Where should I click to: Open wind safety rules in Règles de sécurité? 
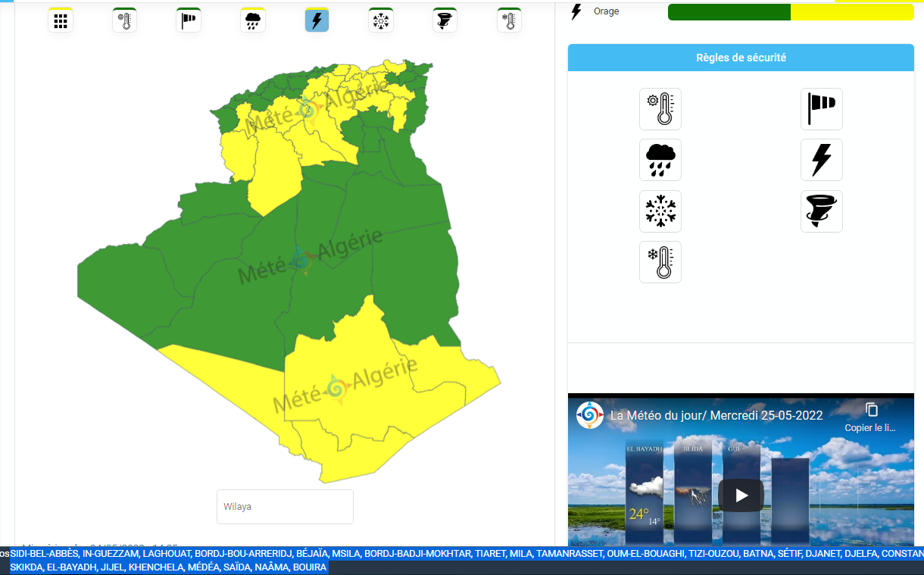point(822,109)
